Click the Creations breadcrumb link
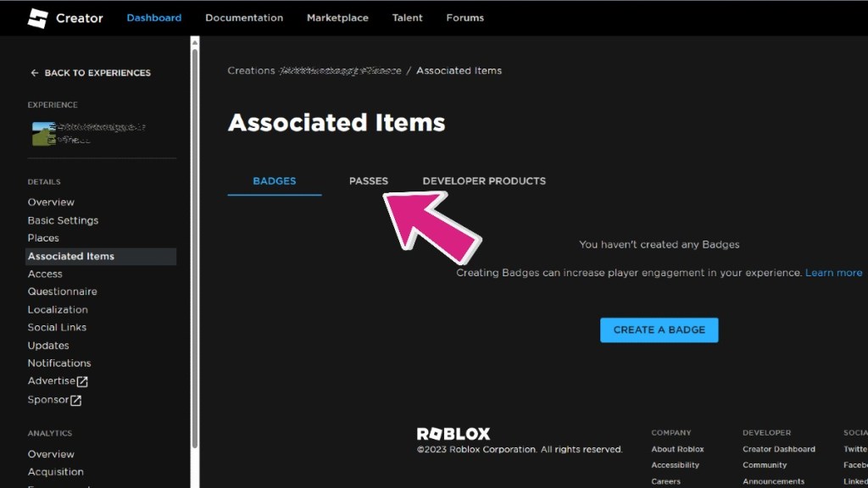 click(251, 70)
